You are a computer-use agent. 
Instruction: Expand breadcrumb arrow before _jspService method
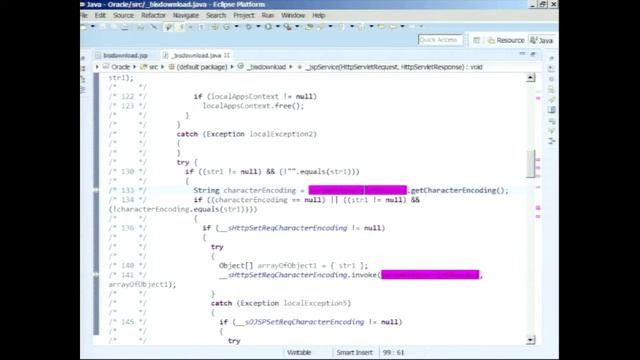tap(291, 67)
